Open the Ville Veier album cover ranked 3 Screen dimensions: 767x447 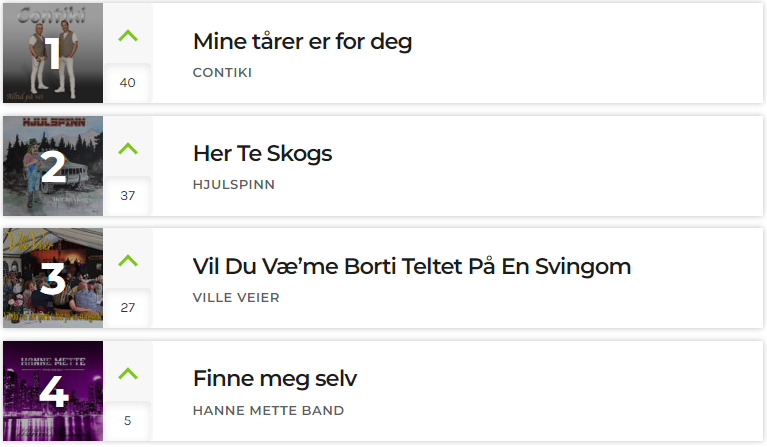click(x=53, y=278)
